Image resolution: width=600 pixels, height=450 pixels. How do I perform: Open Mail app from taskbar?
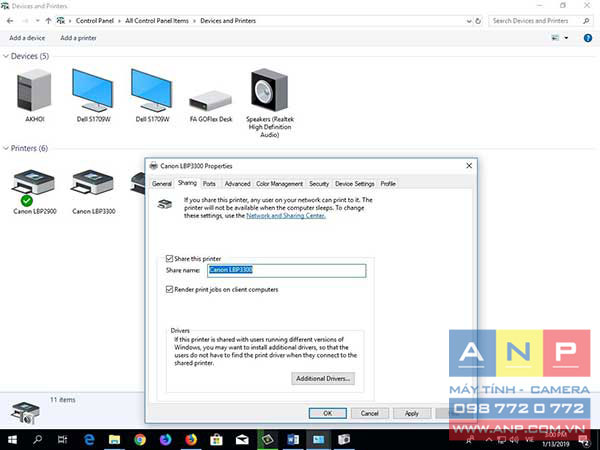tap(242, 439)
